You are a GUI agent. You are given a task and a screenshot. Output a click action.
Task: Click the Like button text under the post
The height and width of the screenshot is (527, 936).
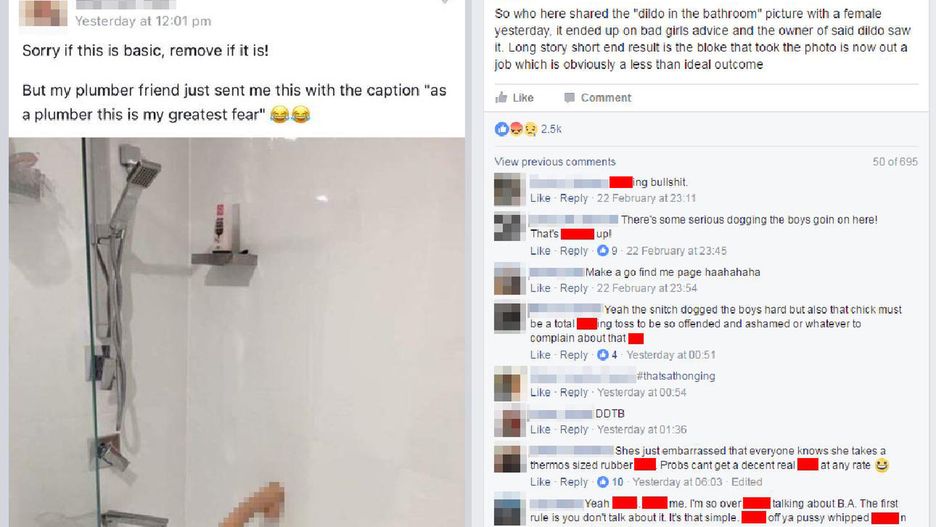point(523,97)
